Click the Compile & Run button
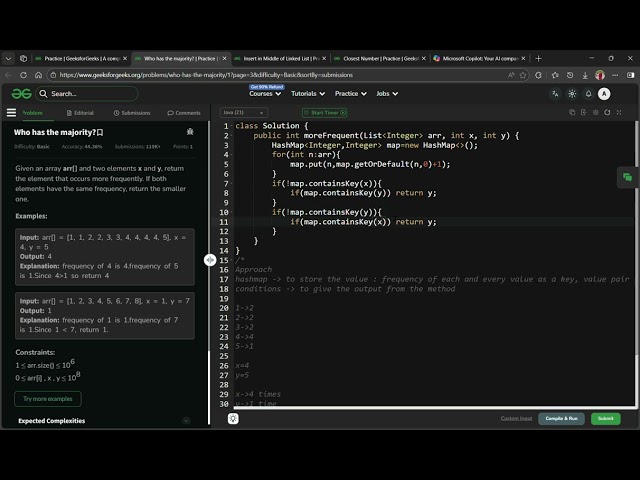Viewport: 640px width, 480px height. [561, 419]
